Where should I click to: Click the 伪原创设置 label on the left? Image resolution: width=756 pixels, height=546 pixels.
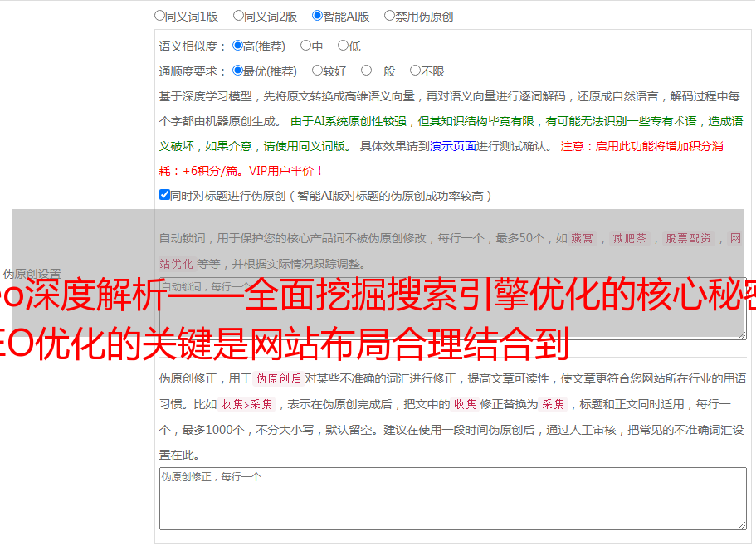coord(32,274)
